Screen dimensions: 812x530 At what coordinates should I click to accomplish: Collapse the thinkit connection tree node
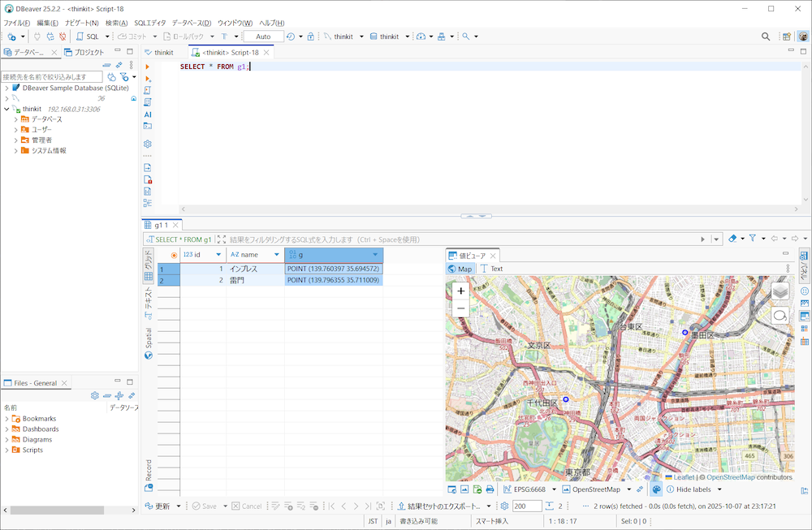6,109
